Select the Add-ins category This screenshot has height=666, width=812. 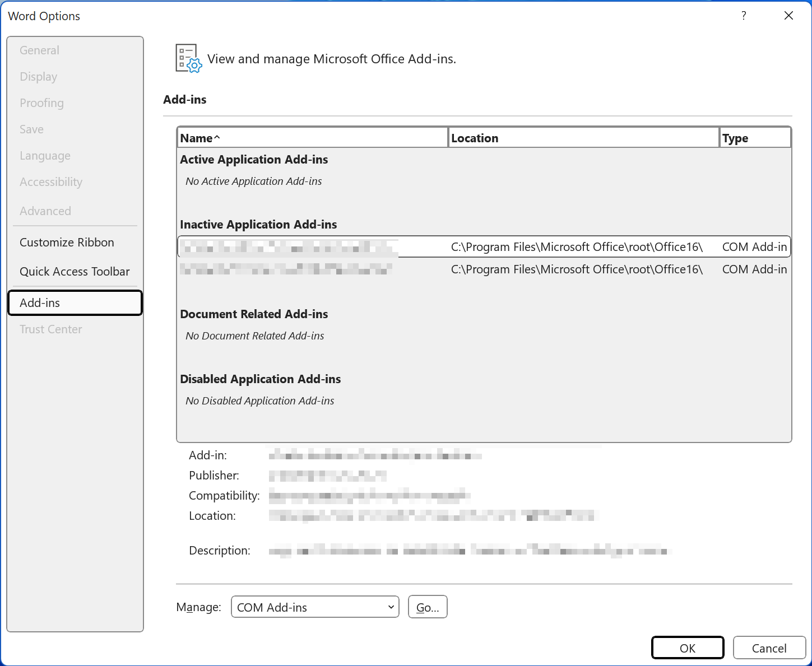(75, 303)
